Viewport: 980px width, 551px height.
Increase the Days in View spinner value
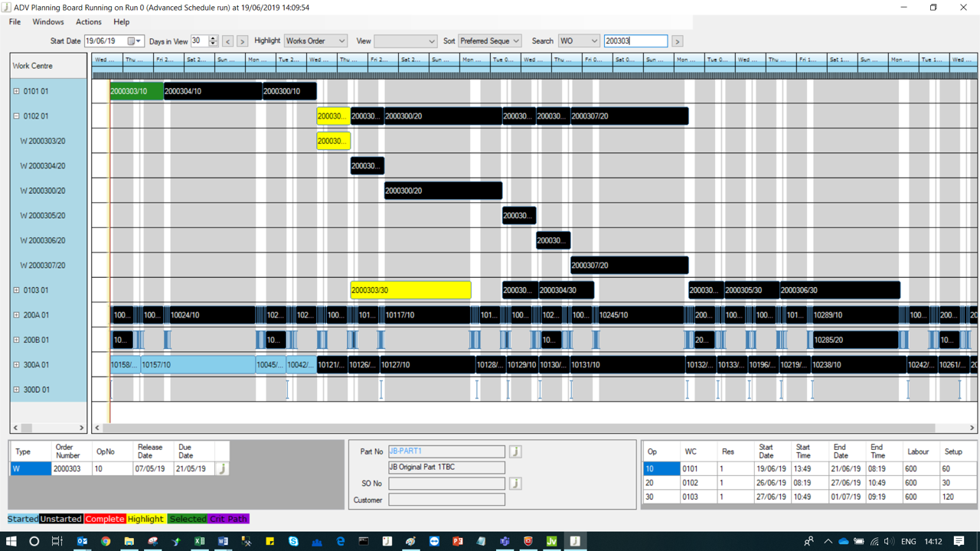pos(213,38)
